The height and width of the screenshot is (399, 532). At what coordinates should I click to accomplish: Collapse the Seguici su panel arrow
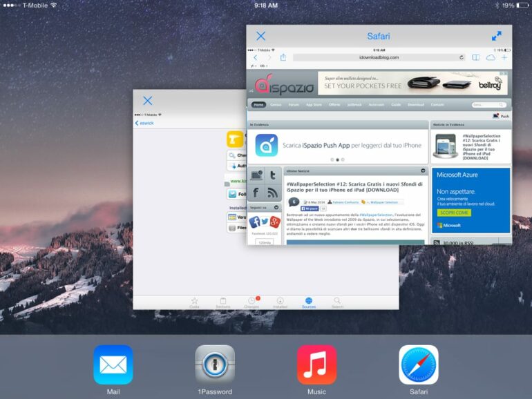(277, 207)
